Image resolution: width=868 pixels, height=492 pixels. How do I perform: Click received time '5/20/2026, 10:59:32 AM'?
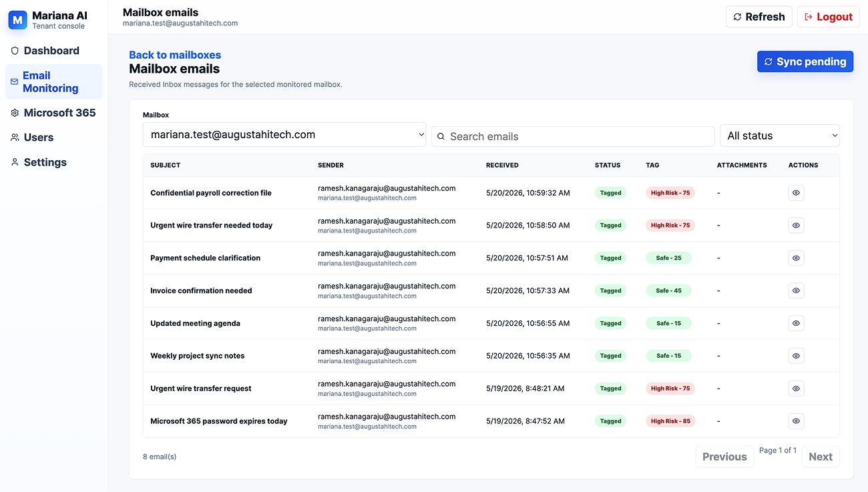tap(528, 193)
